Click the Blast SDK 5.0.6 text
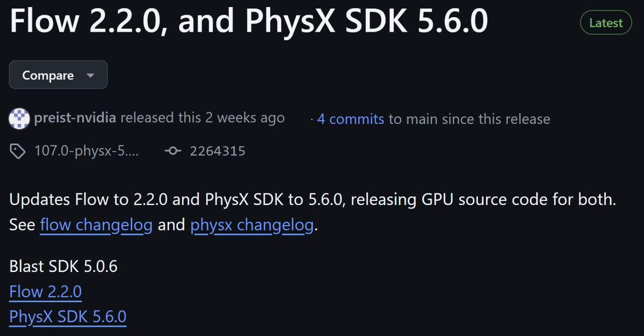644x336 pixels. coord(63,266)
